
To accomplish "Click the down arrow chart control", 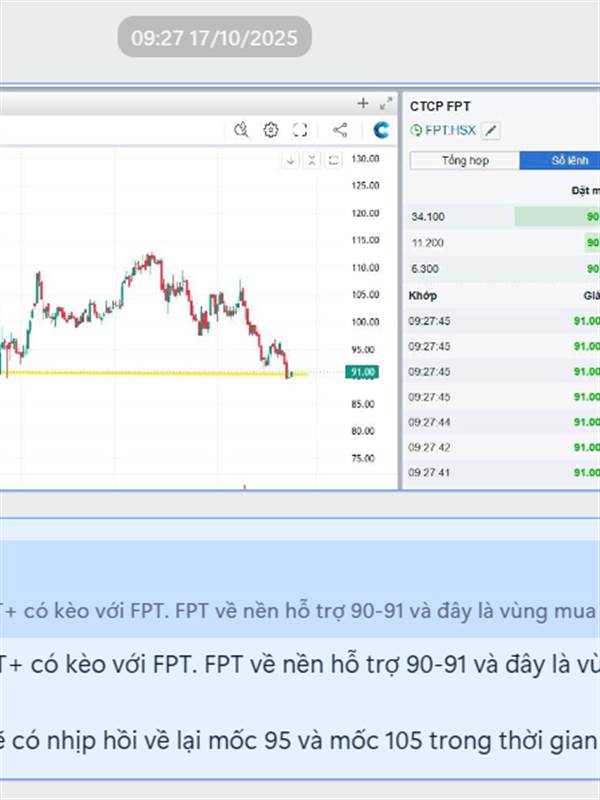I will pyautogui.click(x=291, y=161).
